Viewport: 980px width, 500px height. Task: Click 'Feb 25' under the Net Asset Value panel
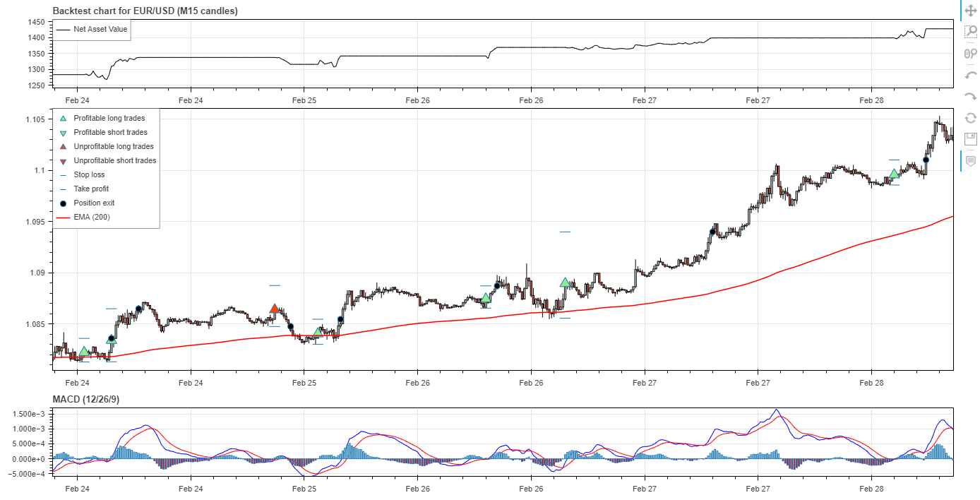(x=304, y=101)
